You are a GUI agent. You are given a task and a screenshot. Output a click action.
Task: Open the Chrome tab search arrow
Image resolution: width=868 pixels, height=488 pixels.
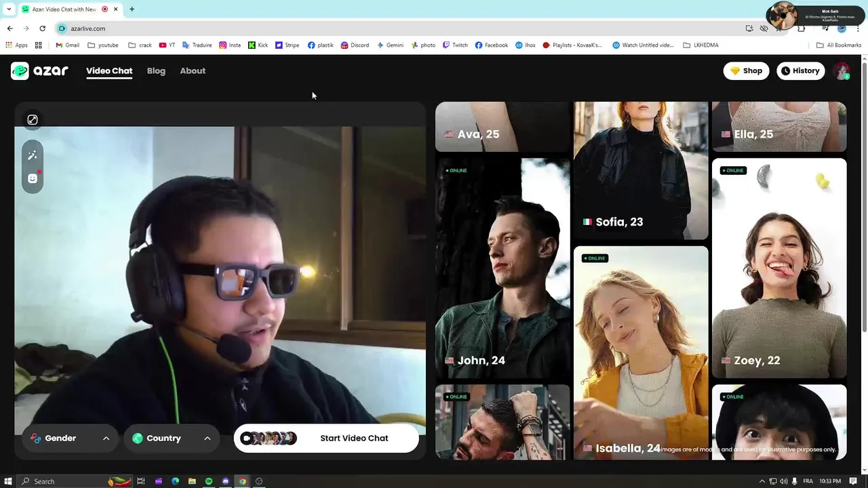coord(8,9)
